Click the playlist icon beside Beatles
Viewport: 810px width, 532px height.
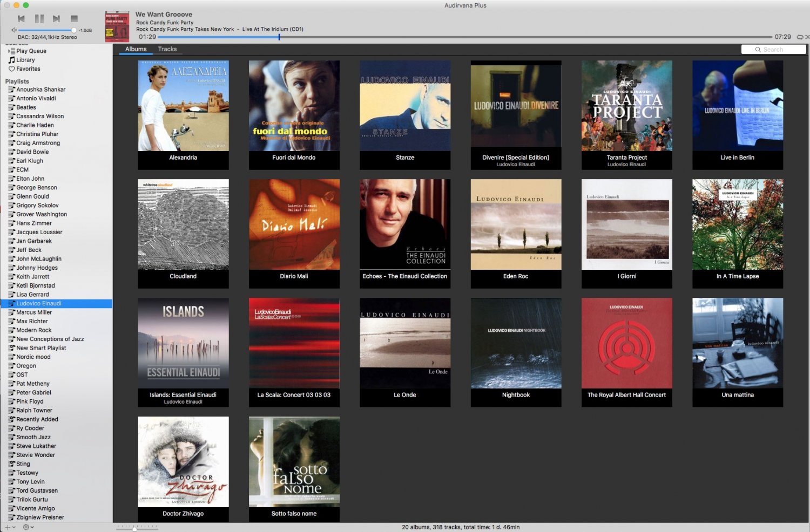(11, 107)
